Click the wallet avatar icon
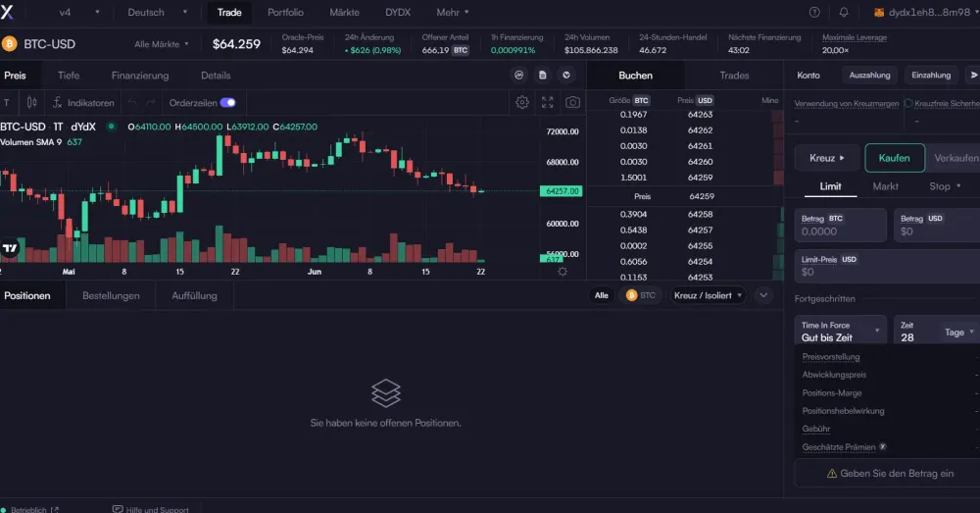Viewport: 980px width, 513px height. [x=879, y=13]
